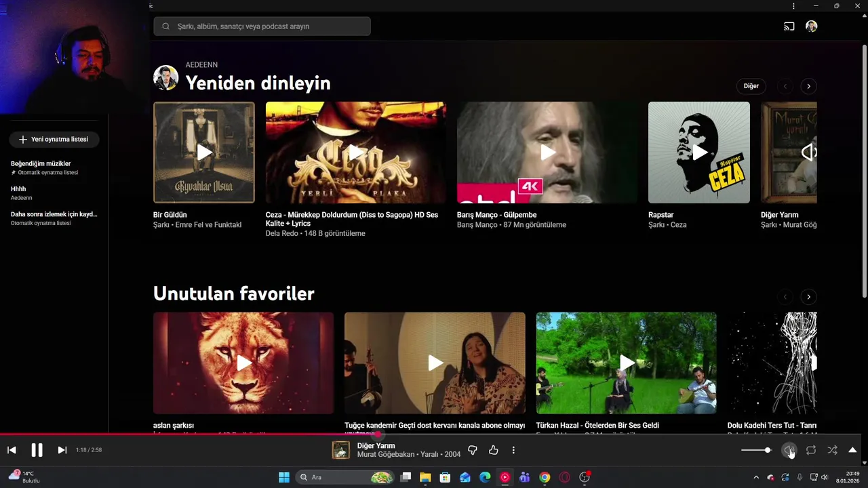Play the aslan şarkısı lion thumbnail
Image resolution: width=868 pixels, height=488 pixels.
click(243, 363)
